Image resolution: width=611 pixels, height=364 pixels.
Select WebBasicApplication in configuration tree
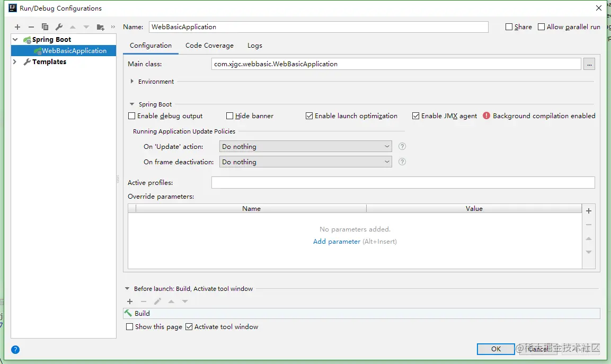pyautogui.click(x=64, y=51)
